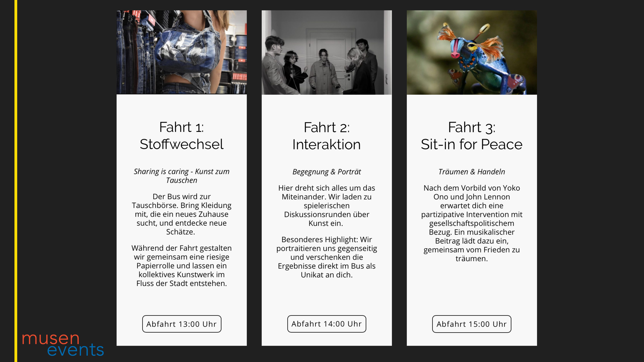Open the black-and-white group photo
The width and height of the screenshot is (644, 362).
[x=327, y=52]
